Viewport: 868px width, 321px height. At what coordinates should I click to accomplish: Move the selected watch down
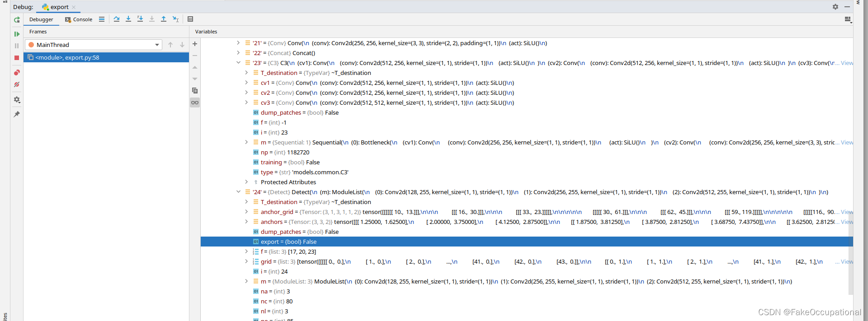point(195,79)
